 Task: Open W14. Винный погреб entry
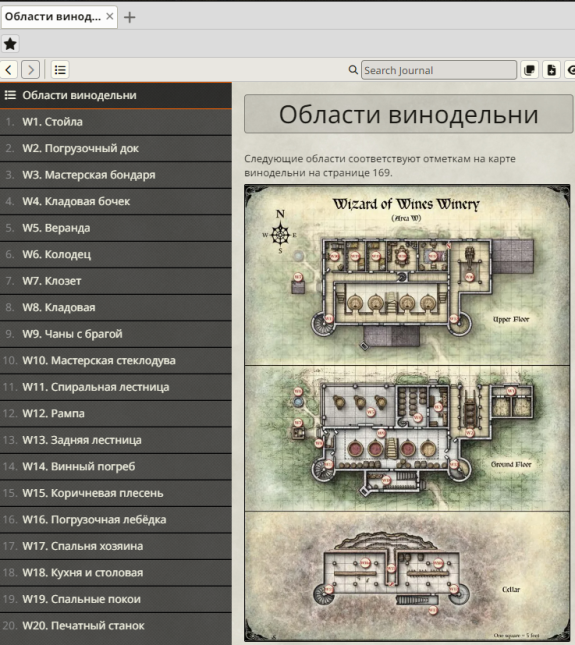pyautogui.click(x=116, y=466)
